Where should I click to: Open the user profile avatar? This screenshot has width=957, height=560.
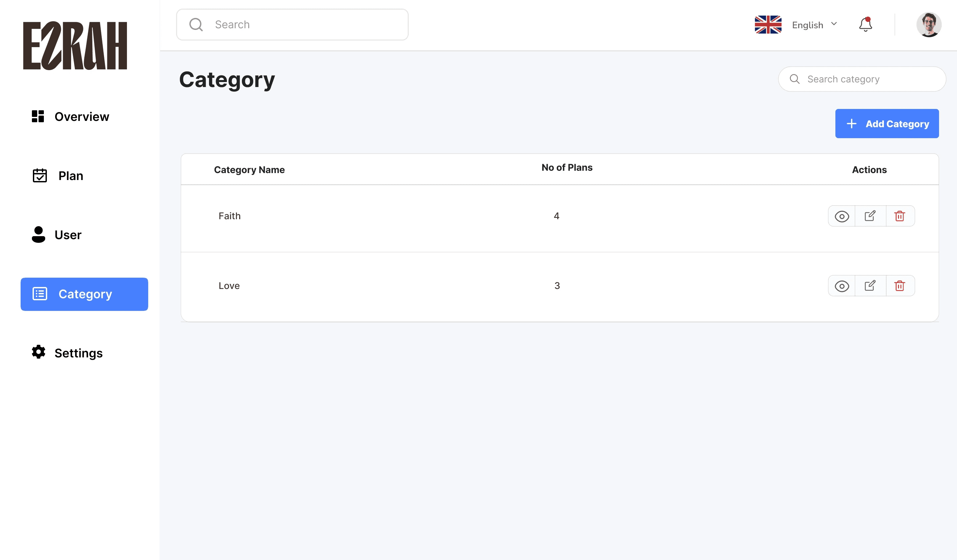pos(928,25)
